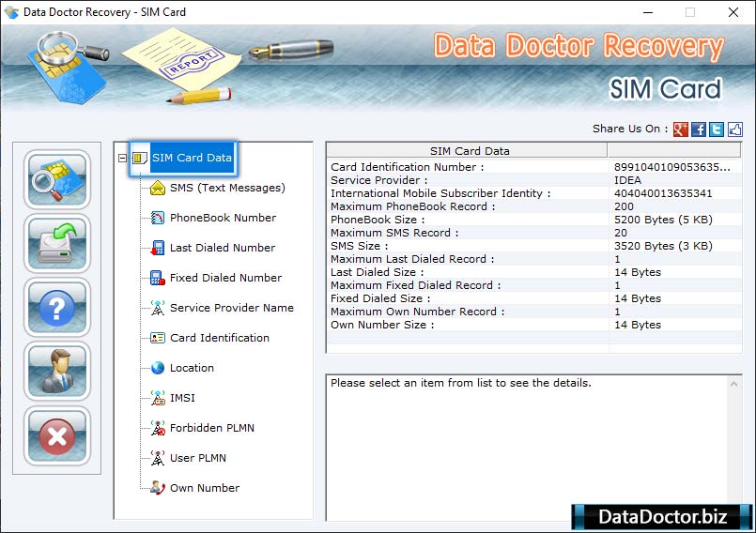Click the SIM Card Data column header
The width and height of the screenshot is (756, 533).
click(x=469, y=150)
